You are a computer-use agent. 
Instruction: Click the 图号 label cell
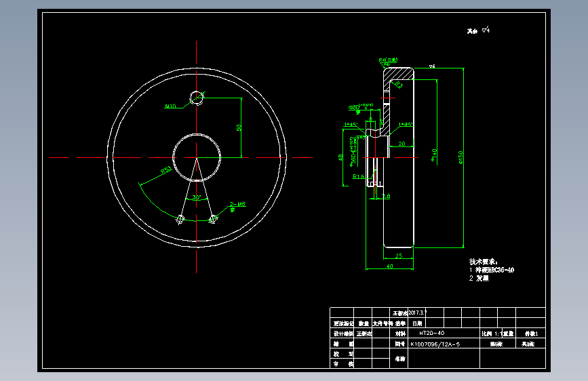click(399, 344)
